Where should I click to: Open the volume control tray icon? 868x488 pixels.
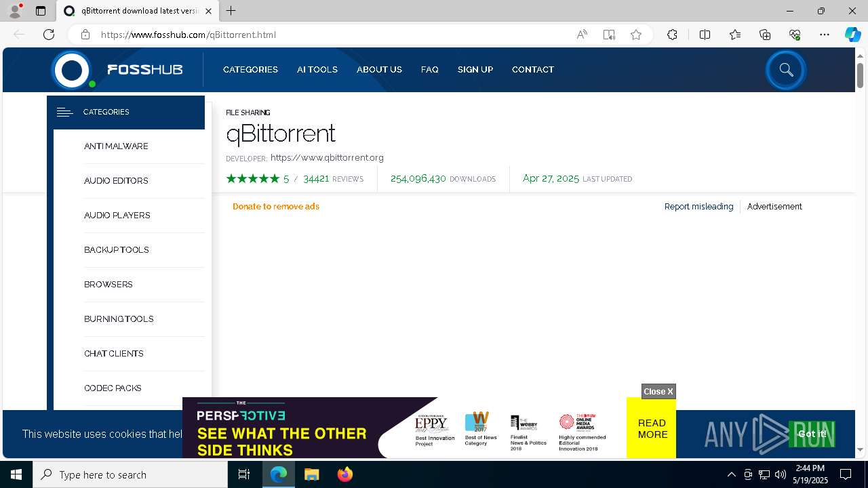pyautogui.click(x=781, y=474)
